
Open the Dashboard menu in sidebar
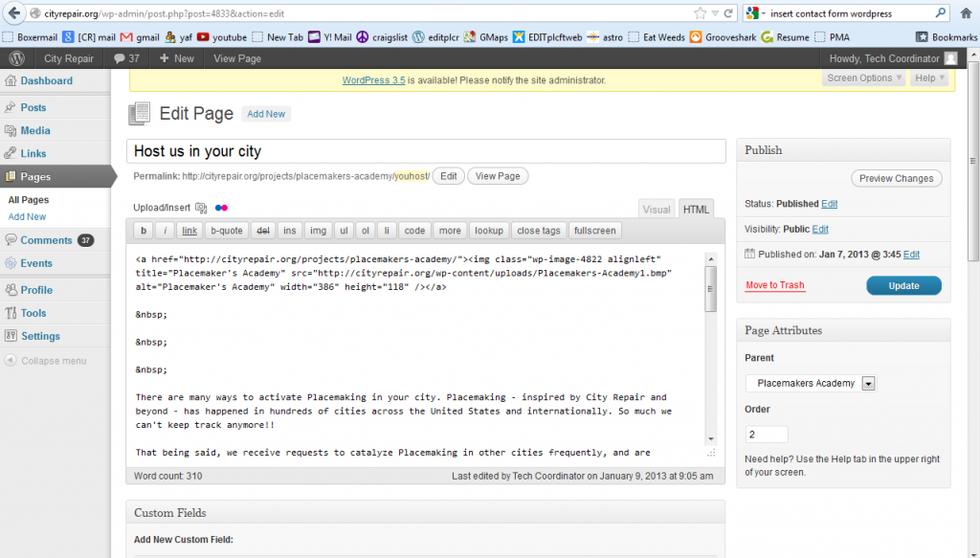coord(45,81)
